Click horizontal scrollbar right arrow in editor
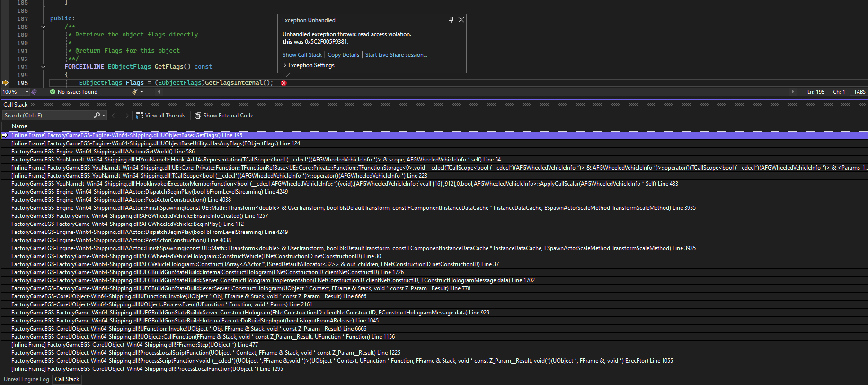The height and width of the screenshot is (385, 868). [x=793, y=92]
